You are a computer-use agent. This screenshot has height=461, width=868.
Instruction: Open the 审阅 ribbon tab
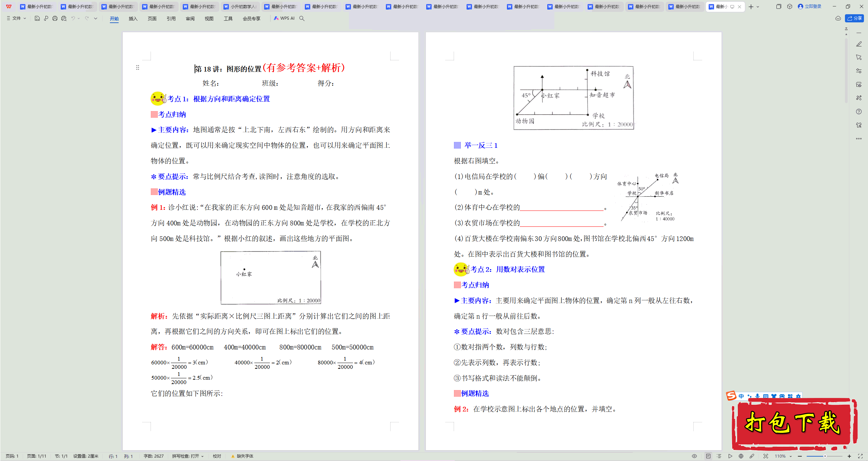click(190, 19)
